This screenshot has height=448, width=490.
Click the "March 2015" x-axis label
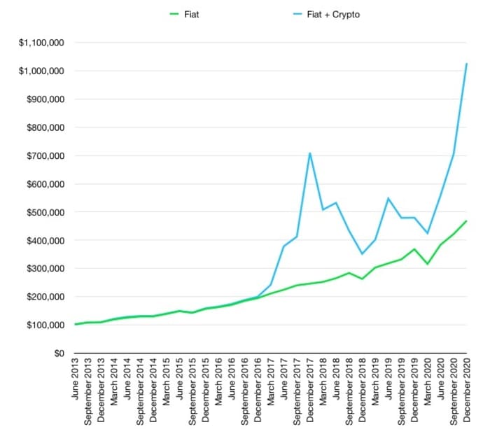[x=166, y=386]
